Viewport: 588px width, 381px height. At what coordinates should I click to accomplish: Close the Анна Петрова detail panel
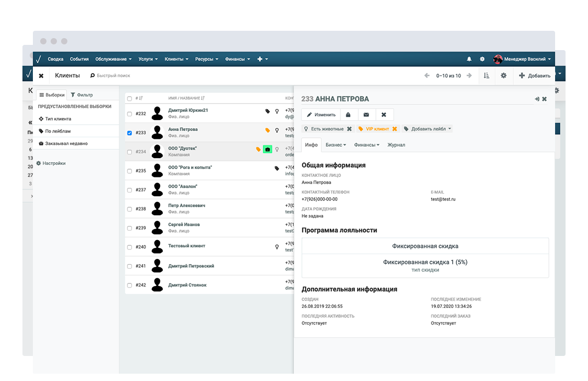pyautogui.click(x=545, y=99)
